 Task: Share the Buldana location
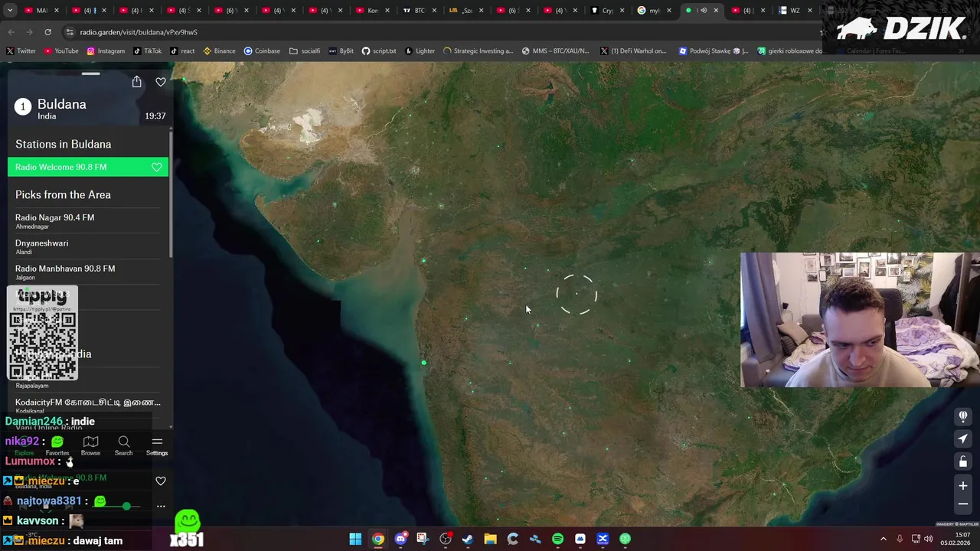tap(136, 82)
